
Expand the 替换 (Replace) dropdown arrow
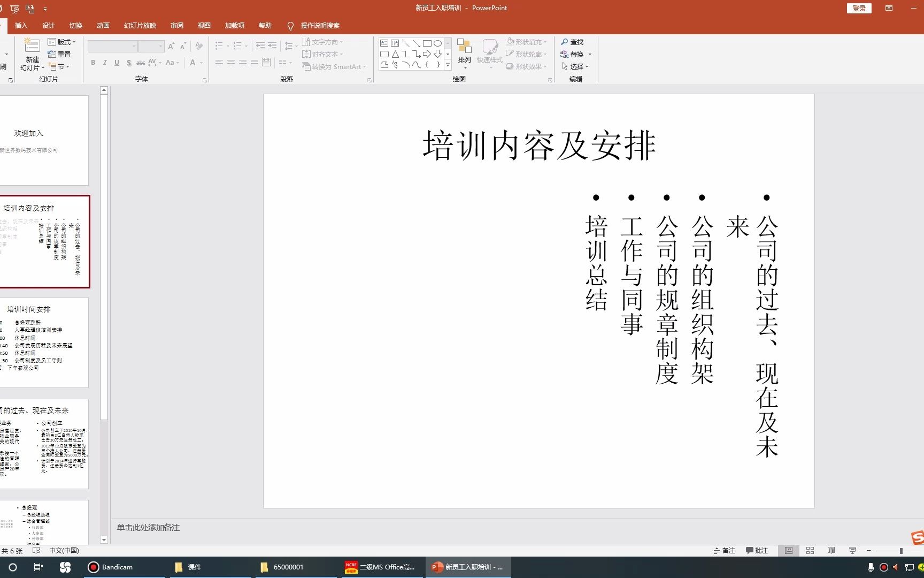pos(590,54)
